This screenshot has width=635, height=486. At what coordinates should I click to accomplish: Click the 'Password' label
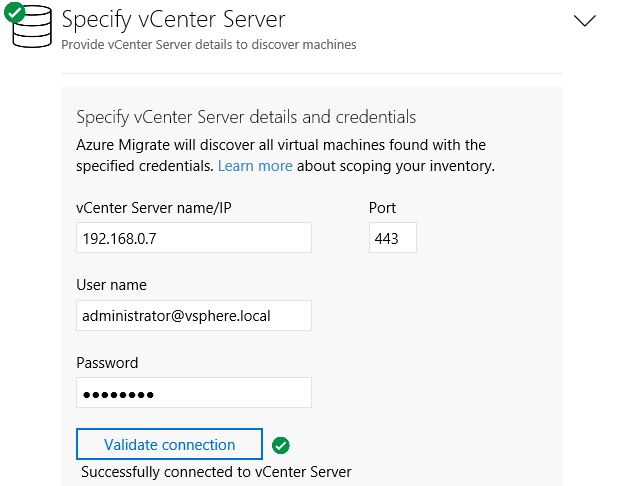(x=107, y=363)
